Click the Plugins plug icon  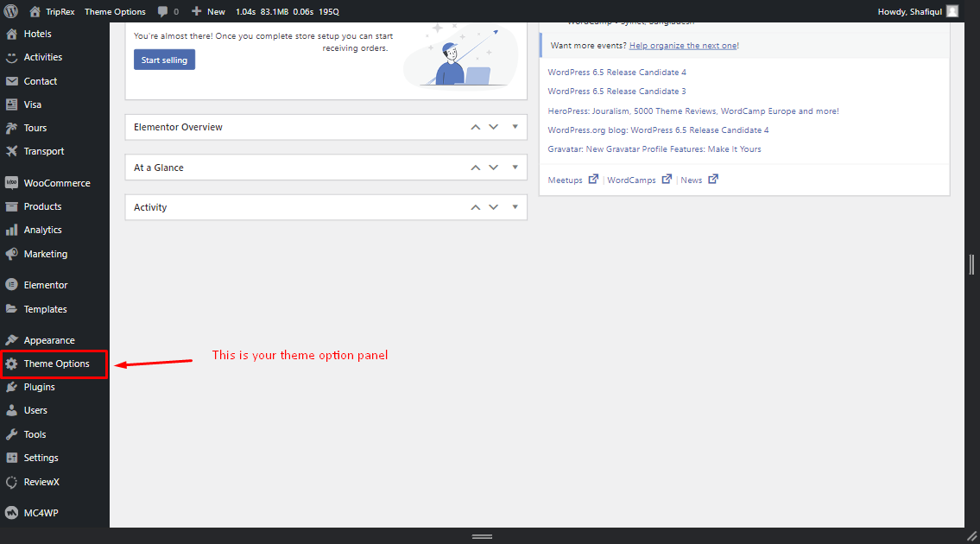coord(11,387)
